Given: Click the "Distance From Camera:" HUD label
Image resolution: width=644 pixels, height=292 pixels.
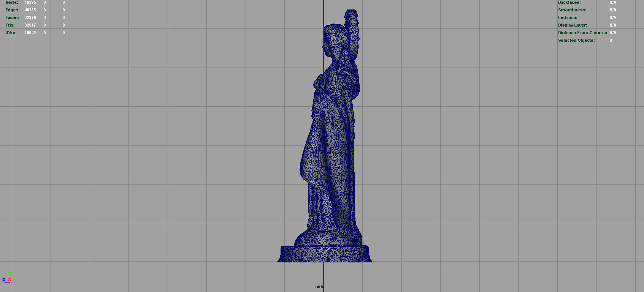Looking at the screenshot, I should (582, 33).
